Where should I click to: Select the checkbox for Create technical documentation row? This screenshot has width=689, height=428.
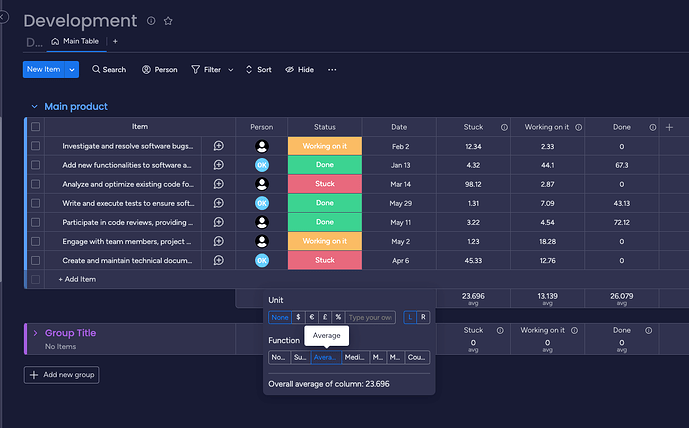coord(36,261)
